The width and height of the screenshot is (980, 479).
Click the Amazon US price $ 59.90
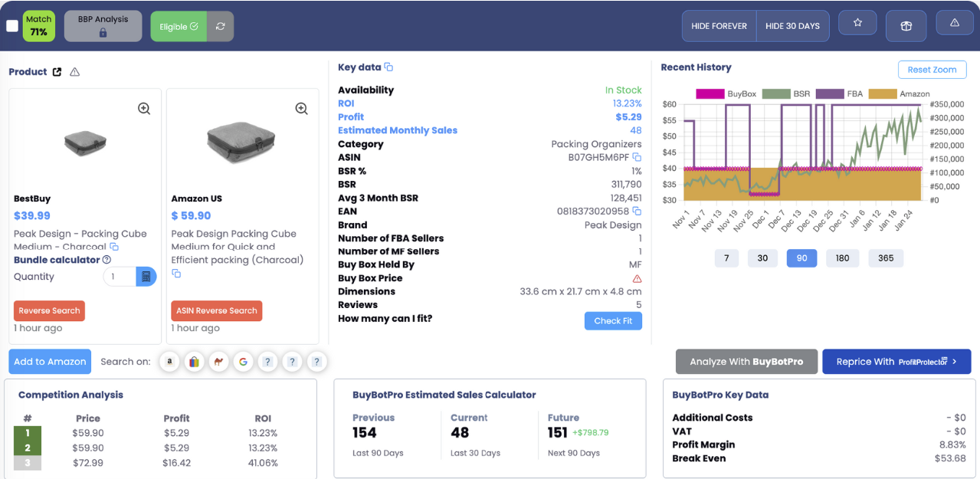[x=191, y=216]
